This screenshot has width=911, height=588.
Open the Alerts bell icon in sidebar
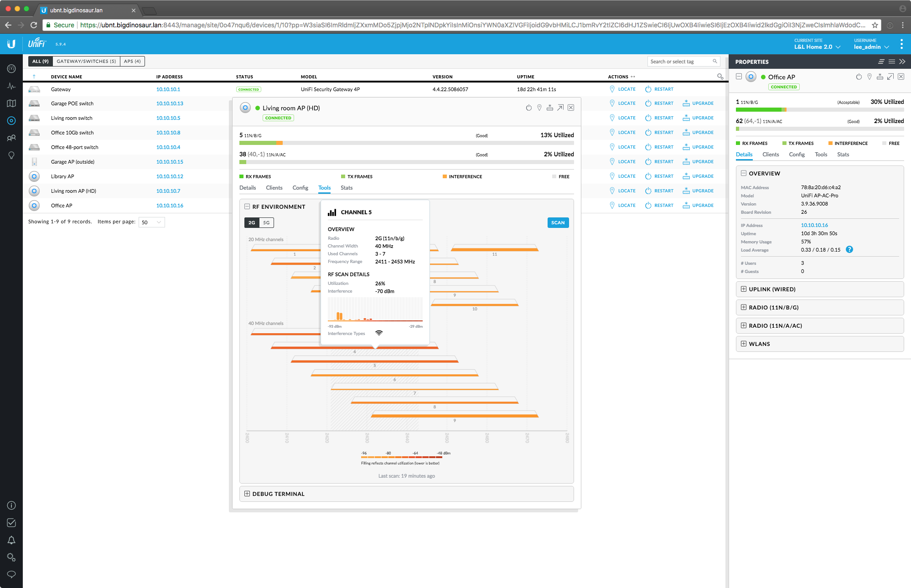pyautogui.click(x=11, y=540)
